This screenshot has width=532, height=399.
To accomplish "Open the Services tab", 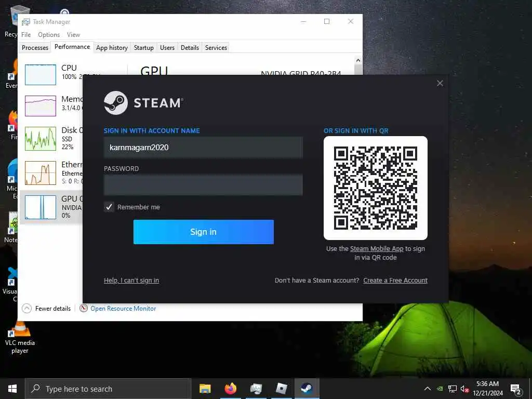I will tap(216, 47).
